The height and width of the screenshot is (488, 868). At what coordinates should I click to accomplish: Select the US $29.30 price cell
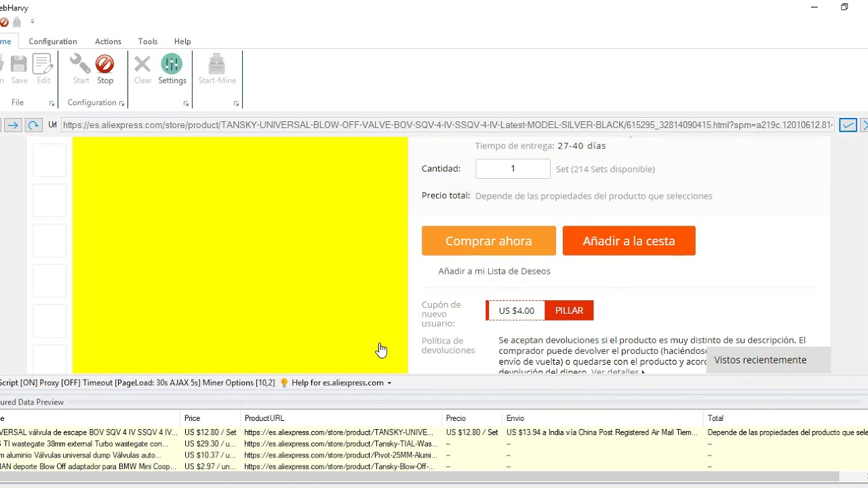pyautogui.click(x=210, y=444)
